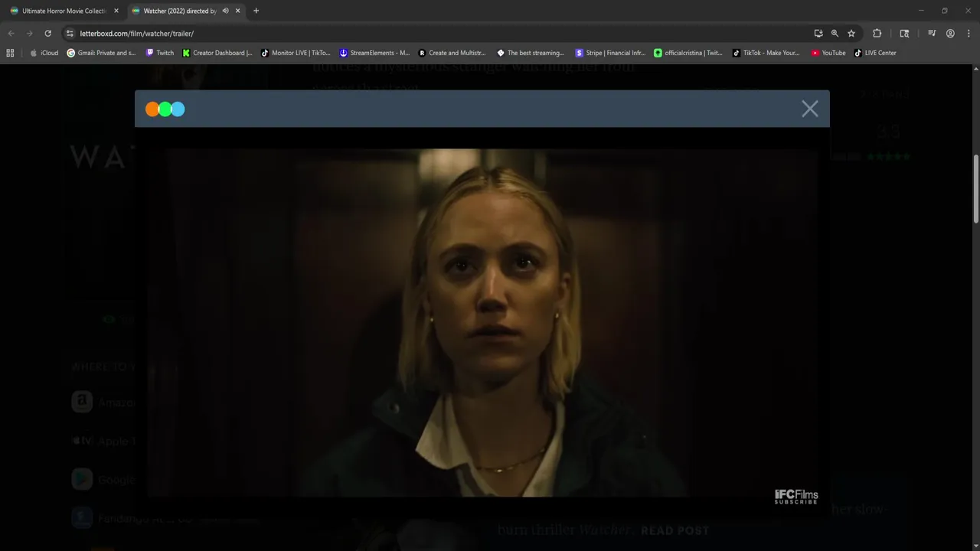Click the Letterboxd three-dot logo in trailer header
980x551 pixels.
[x=165, y=109]
